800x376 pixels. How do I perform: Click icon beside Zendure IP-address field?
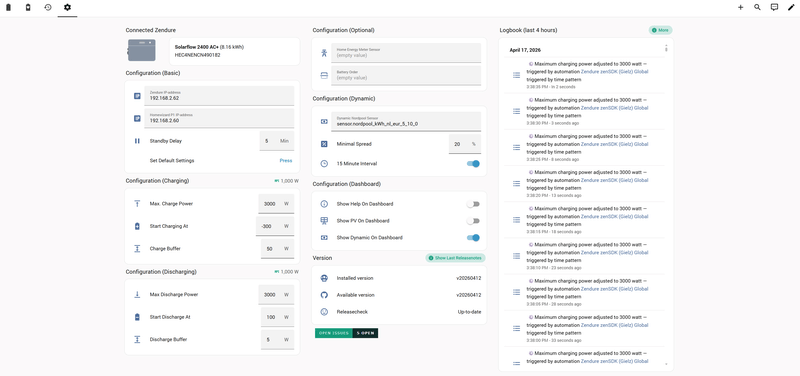point(137,96)
